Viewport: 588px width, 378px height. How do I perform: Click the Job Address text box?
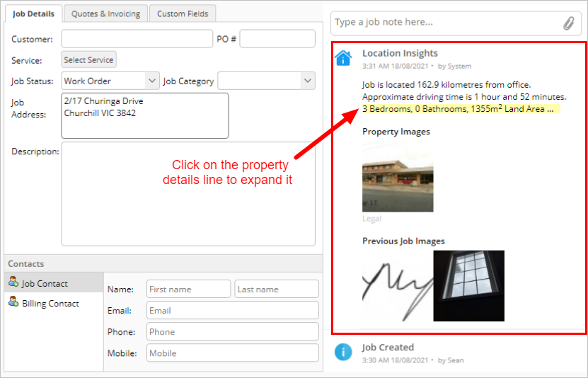pos(145,116)
